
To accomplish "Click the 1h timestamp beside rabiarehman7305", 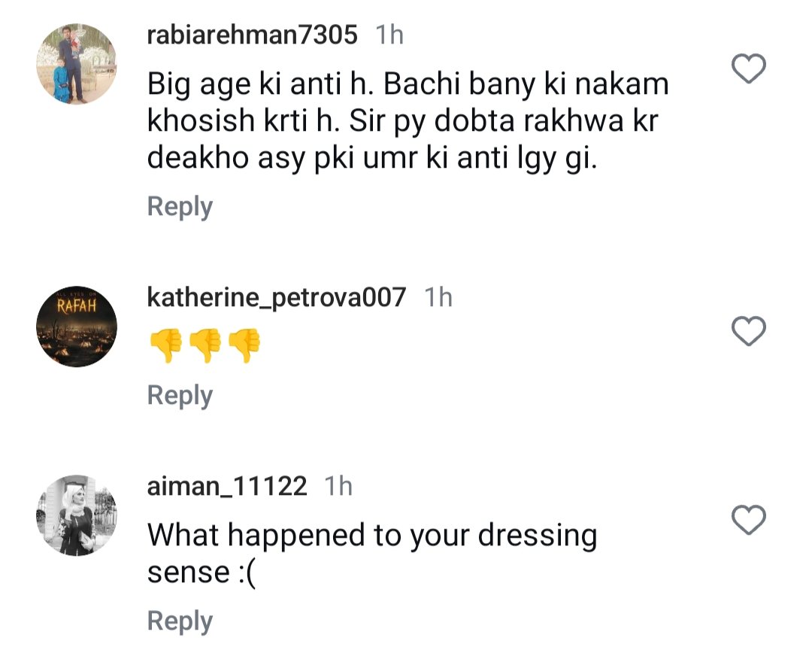I will point(389,35).
